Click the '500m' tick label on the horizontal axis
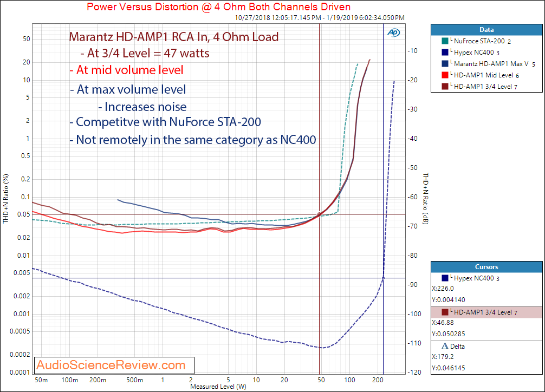This screenshot has height=392, width=545. [134, 380]
